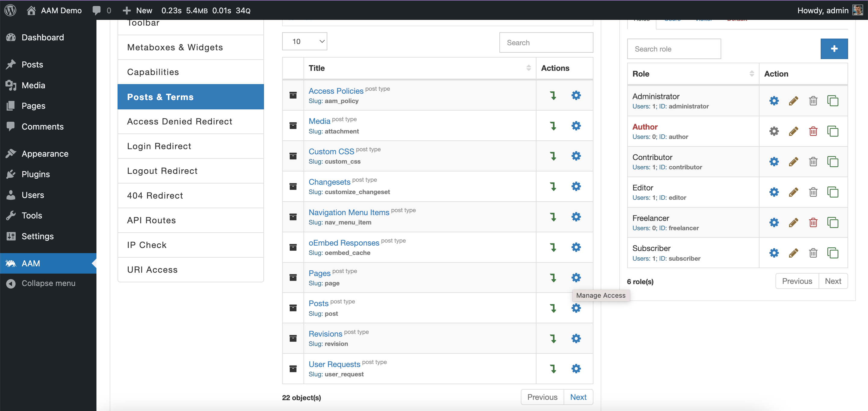The height and width of the screenshot is (411, 868).
Task: Click the copy icon for Subscriber role
Action: [833, 253]
